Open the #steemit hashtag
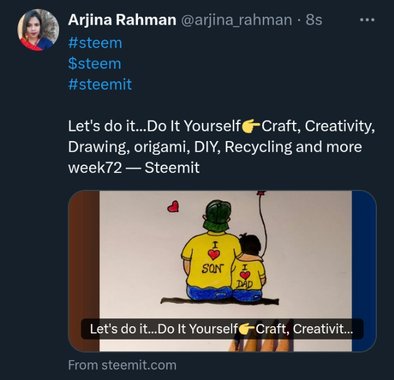 [x=100, y=84]
